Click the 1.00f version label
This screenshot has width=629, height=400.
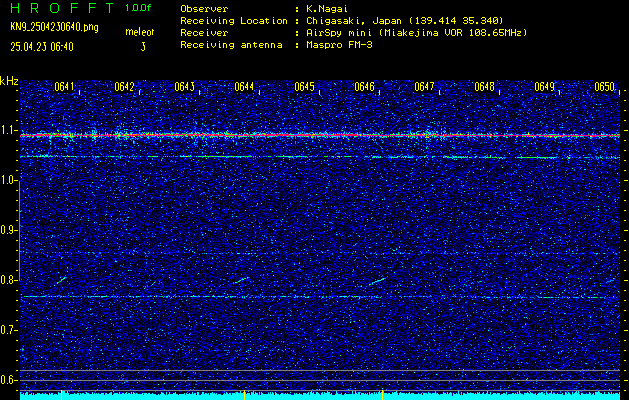(x=138, y=8)
